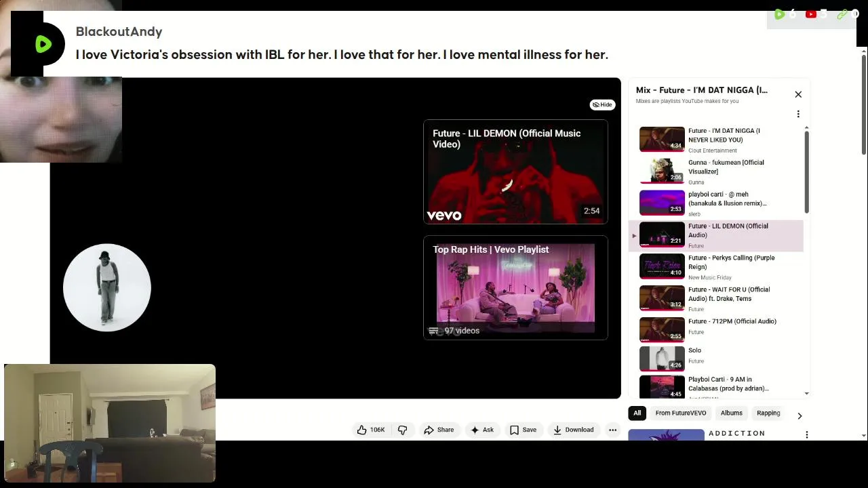Select the All filter chip
Viewport: 868px width, 488px height.
(637, 413)
